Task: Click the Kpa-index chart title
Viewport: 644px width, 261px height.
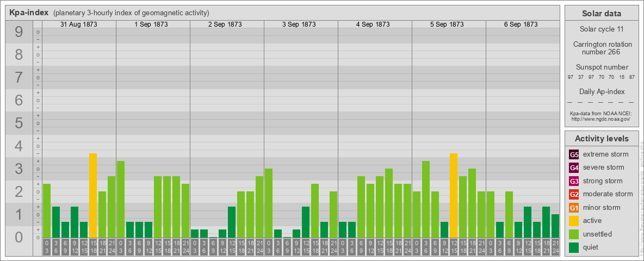Action: [29, 13]
